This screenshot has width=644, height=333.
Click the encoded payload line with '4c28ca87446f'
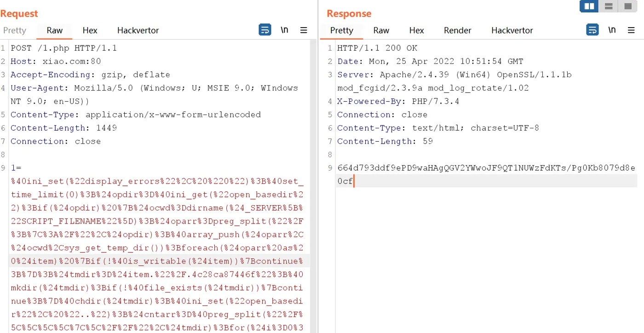[157, 275]
